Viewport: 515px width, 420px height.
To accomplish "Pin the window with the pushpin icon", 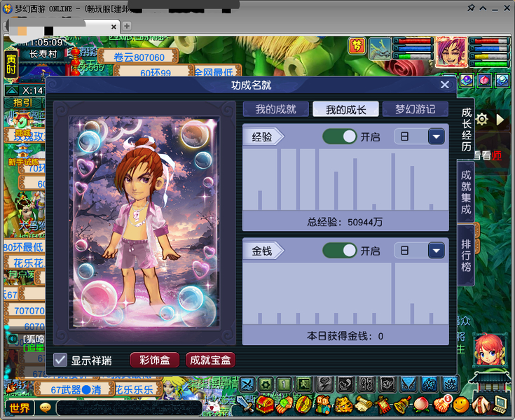I will [471, 8].
